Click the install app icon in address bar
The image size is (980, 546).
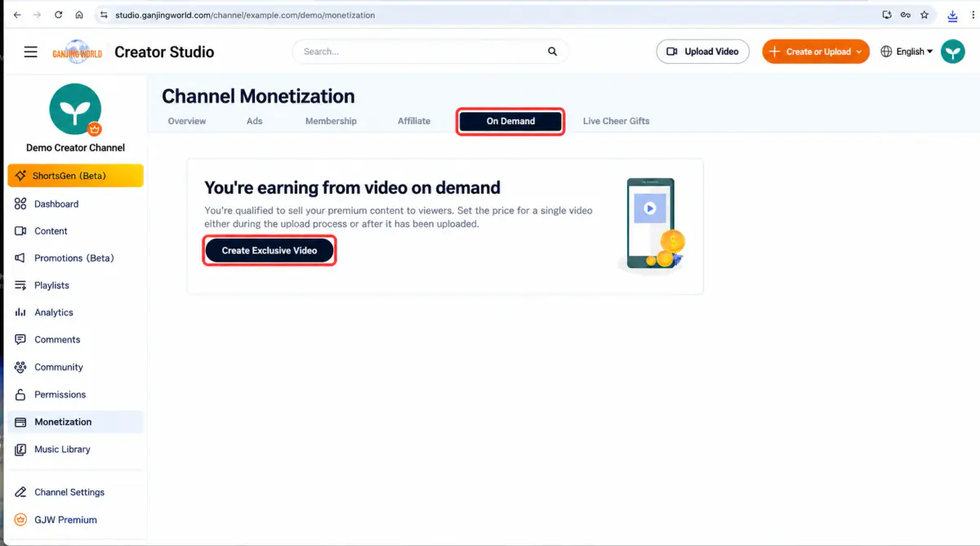click(x=887, y=15)
